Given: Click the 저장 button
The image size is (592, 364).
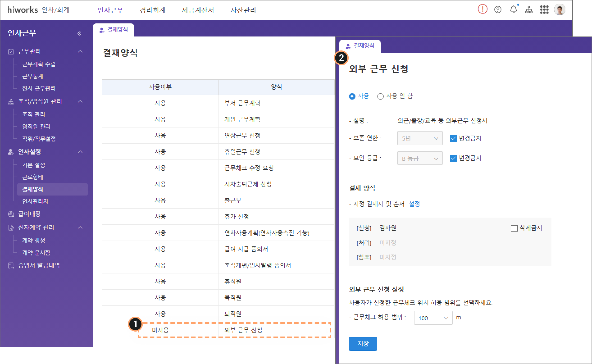Looking at the screenshot, I should click(363, 344).
